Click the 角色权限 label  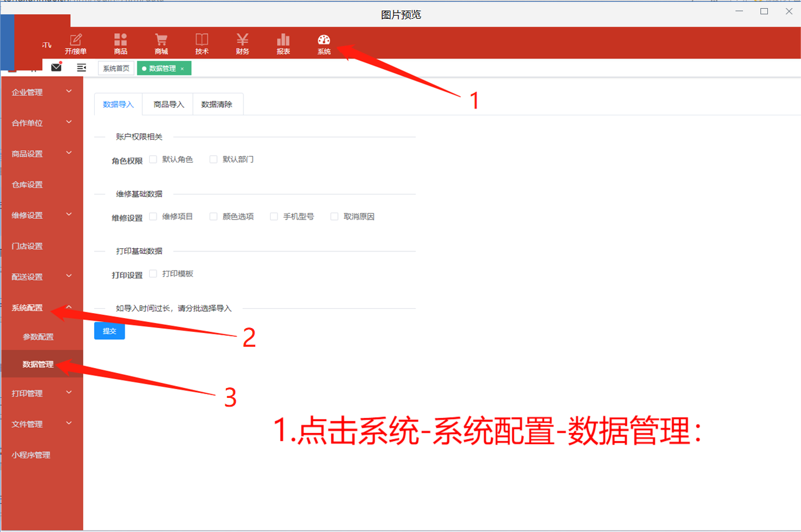pyautogui.click(x=127, y=160)
